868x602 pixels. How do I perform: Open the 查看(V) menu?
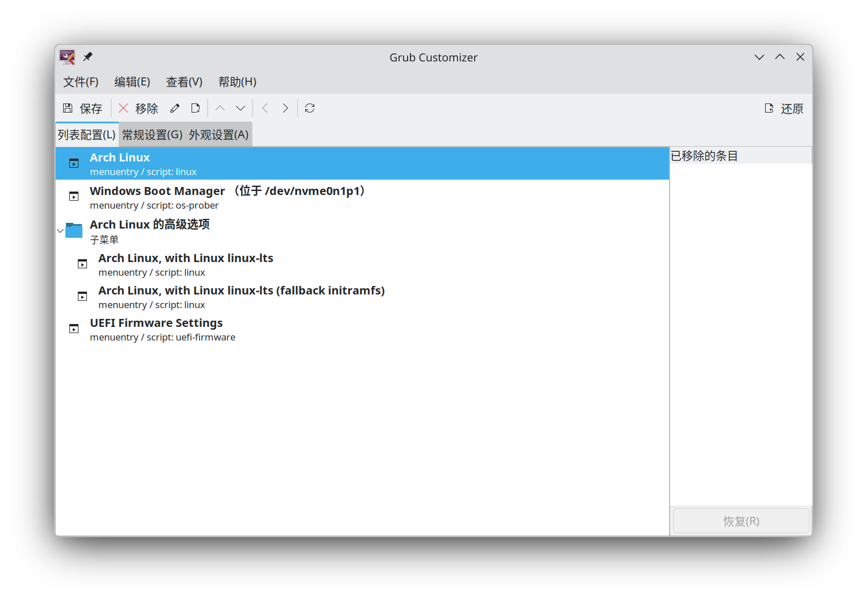184,82
